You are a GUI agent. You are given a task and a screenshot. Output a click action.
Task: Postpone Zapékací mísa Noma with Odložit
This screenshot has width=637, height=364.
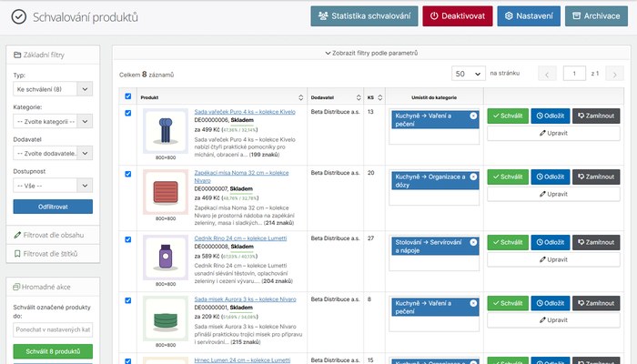[x=551, y=177]
